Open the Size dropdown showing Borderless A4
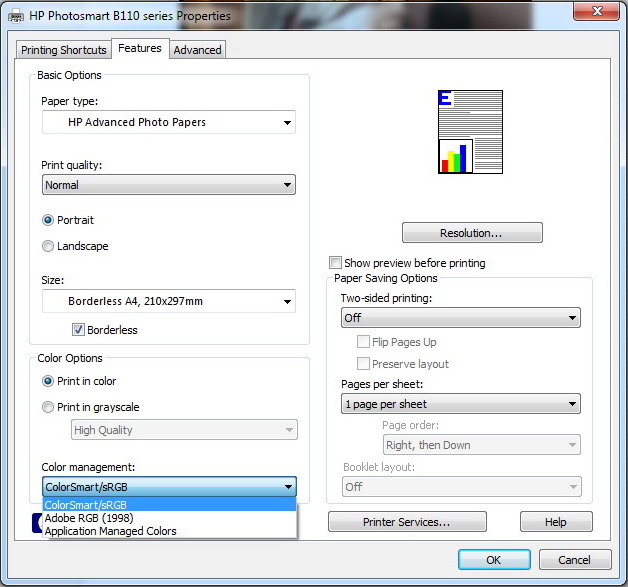Viewport: 628px width, 587px height. pyautogui.click(x=169, y=301)
